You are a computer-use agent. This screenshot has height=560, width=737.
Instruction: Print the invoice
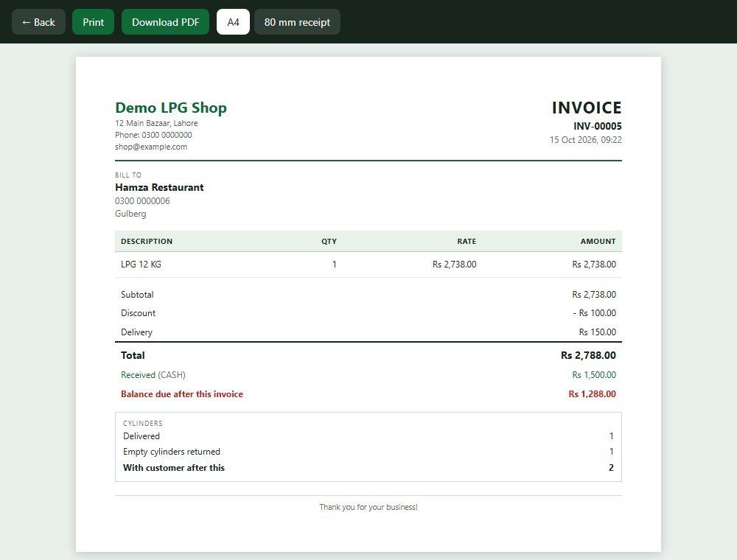click(93, 22)
